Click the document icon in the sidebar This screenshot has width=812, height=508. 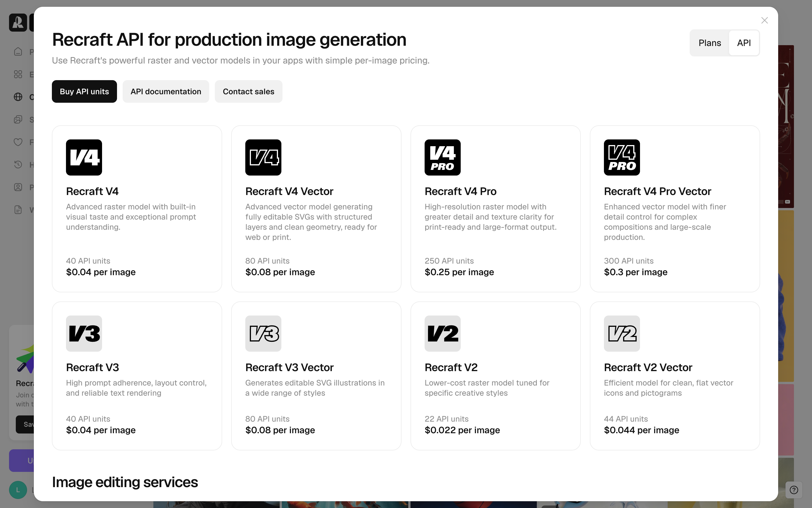coord(18,210)
